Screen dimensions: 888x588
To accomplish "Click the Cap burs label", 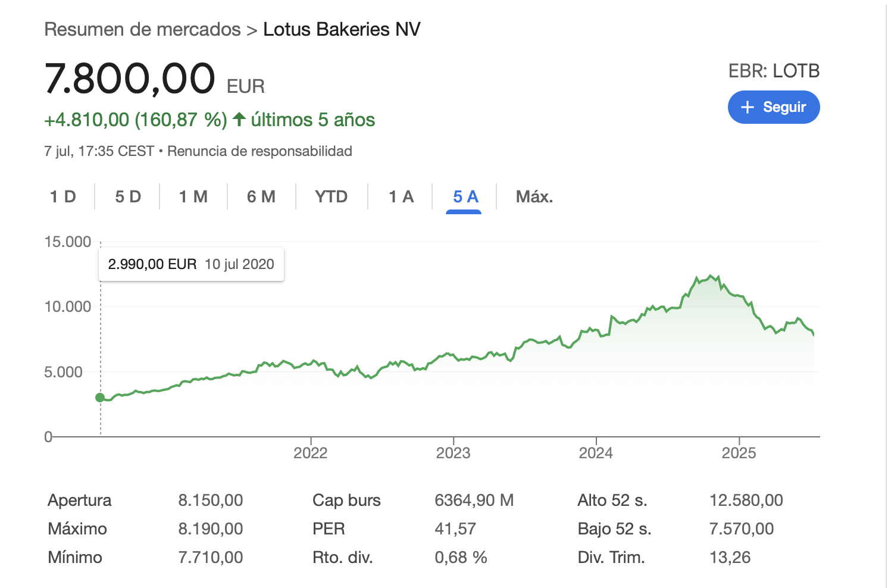I will 346,500.
